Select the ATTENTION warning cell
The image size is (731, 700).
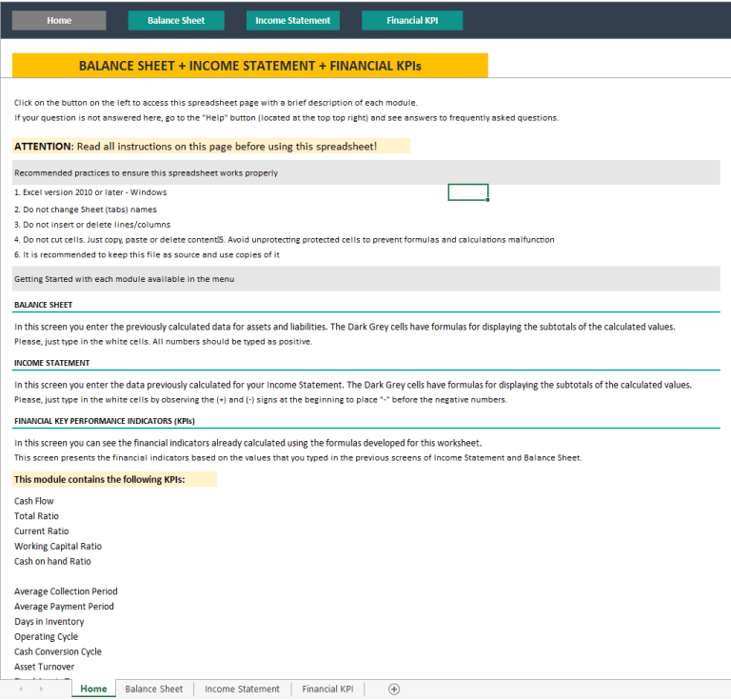pos(210,146)
